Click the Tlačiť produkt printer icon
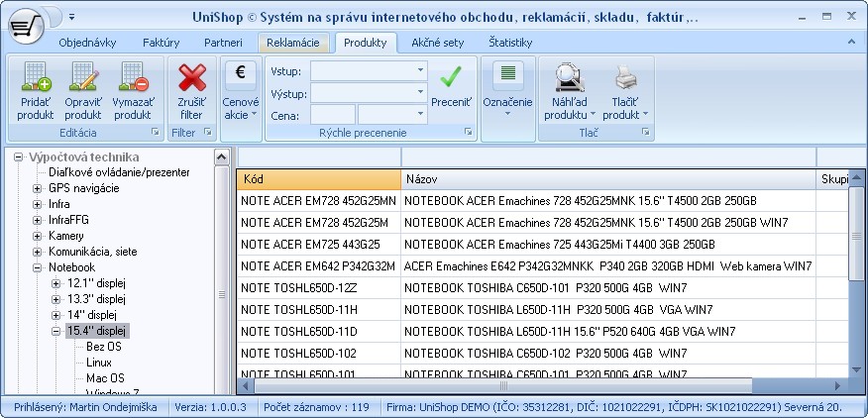 pyautogui.click(x=625, y=77)
